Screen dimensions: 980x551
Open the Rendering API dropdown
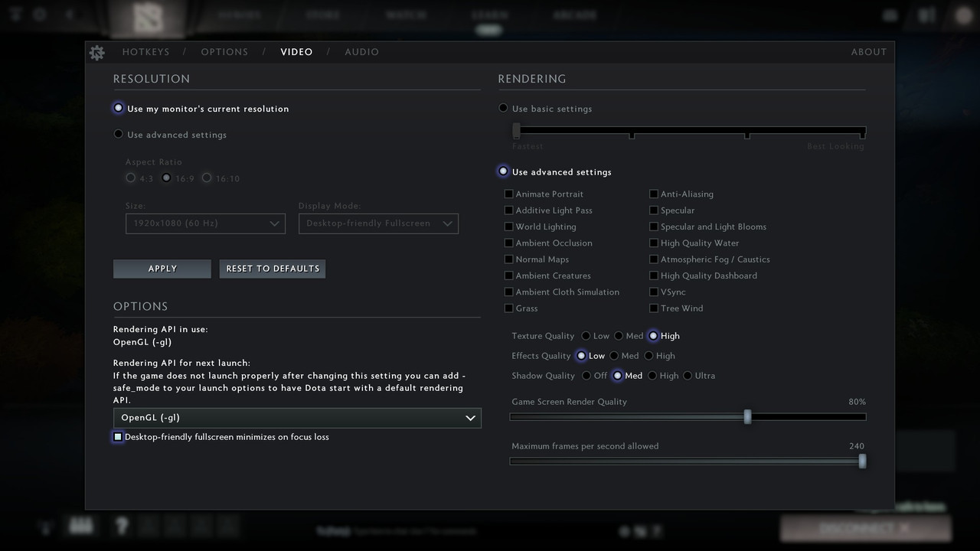[297, 418]
